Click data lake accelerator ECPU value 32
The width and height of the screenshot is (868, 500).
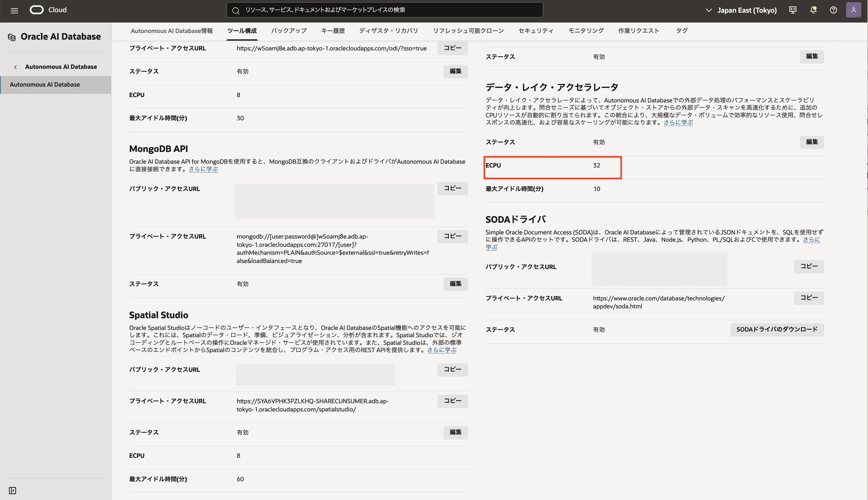[597, 166]
